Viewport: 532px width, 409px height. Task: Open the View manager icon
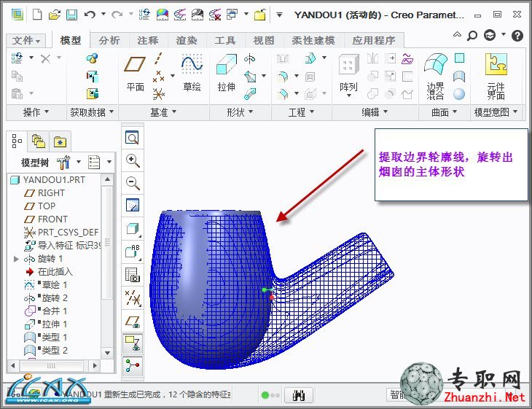[133, 275]
